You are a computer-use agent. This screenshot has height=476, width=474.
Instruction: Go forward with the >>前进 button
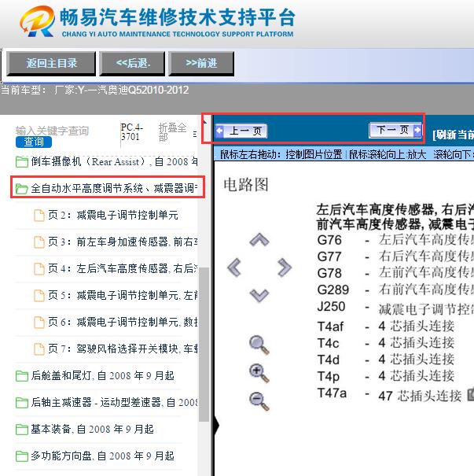tap(201, 64)
